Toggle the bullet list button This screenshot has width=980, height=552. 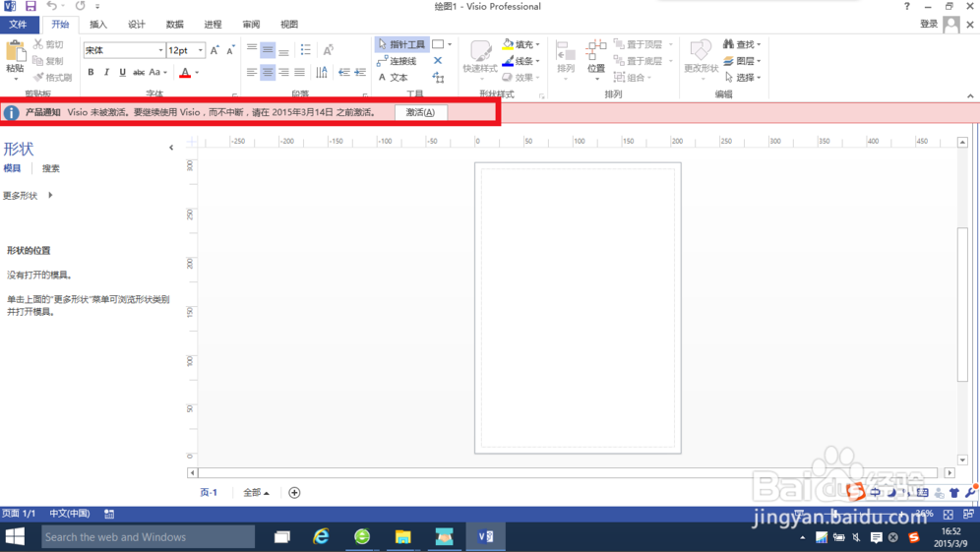[x=306, y=50]
